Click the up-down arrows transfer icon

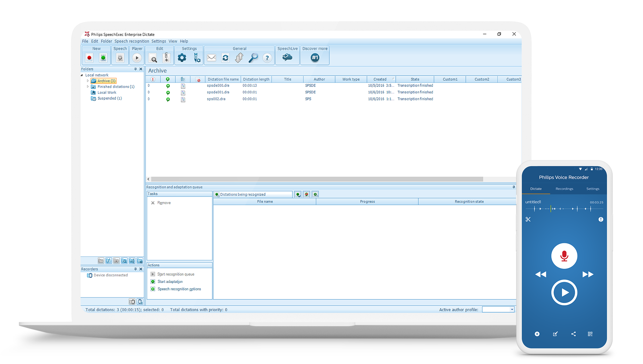(239, 58)
